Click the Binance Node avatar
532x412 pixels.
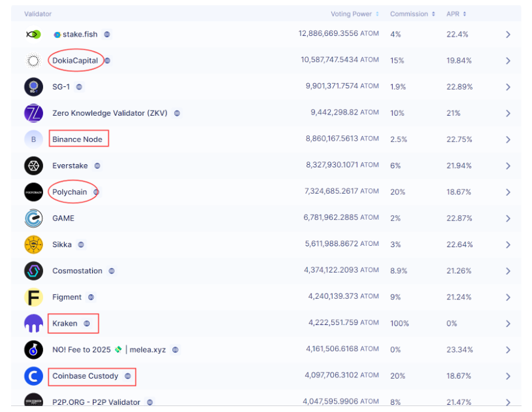click(33, 139)
